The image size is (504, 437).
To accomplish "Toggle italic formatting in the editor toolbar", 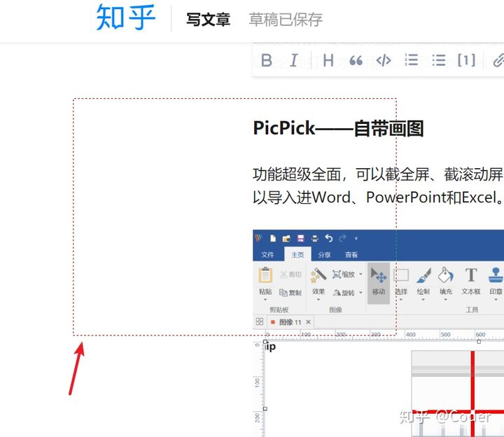I will 294,60.
